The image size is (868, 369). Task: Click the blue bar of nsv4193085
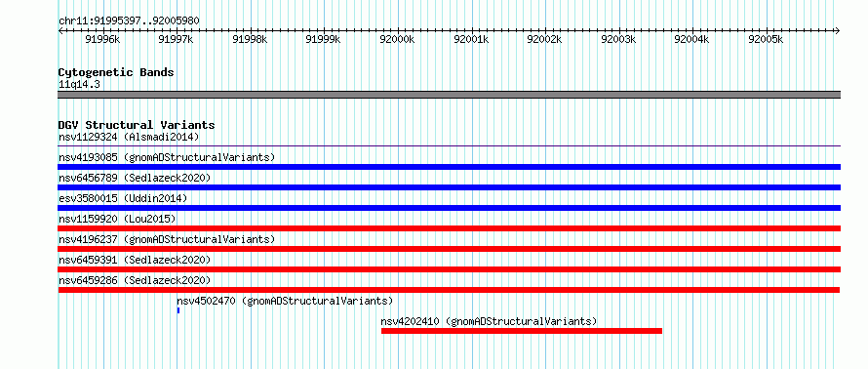[x=450, y=167]
